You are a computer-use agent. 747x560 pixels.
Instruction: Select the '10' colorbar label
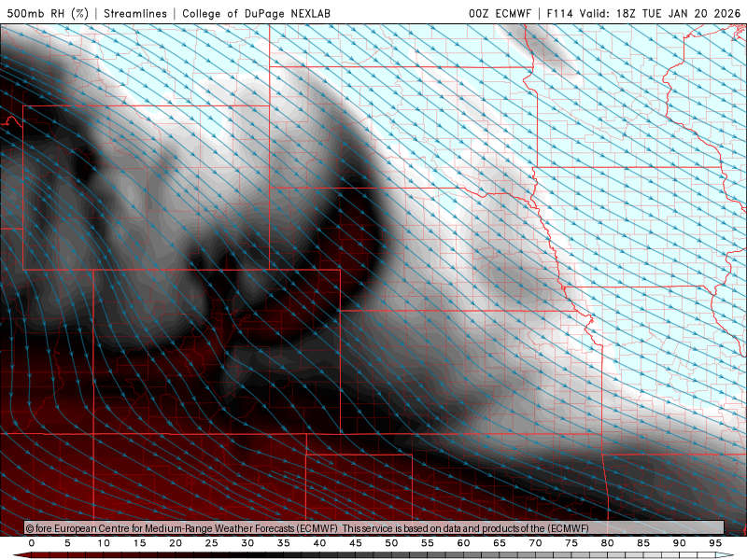point(104,543)
